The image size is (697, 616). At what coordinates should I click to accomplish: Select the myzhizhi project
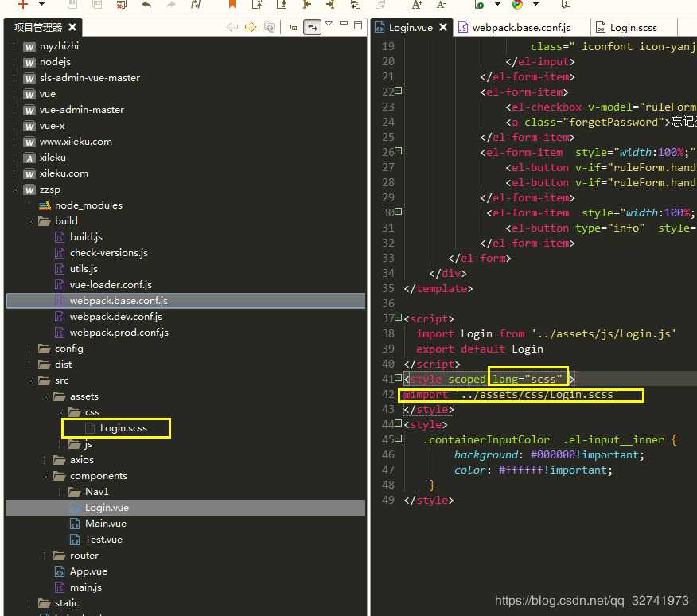pyautogui.click(x=59, y=46)
